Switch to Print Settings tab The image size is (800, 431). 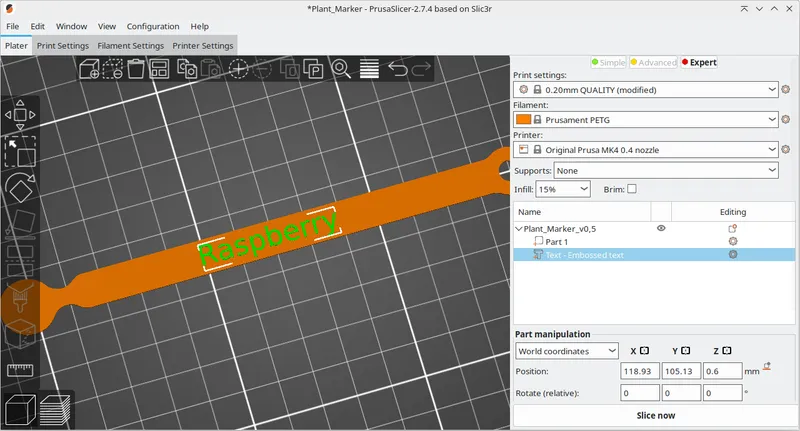tap(63, 45)
